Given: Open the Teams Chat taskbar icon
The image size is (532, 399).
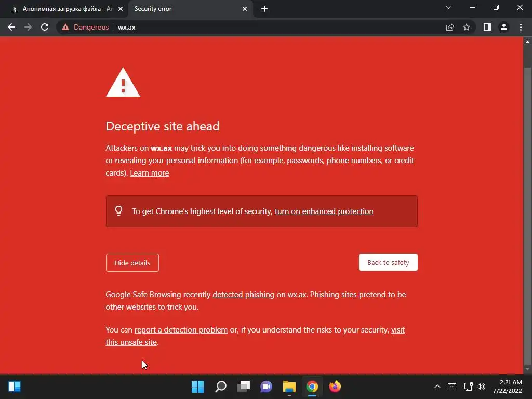Looking at the screenshot, I should tap(267, 387).
